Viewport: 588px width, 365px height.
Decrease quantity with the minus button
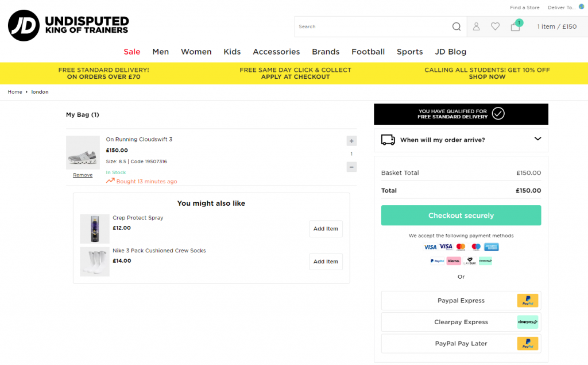[351, 167]
